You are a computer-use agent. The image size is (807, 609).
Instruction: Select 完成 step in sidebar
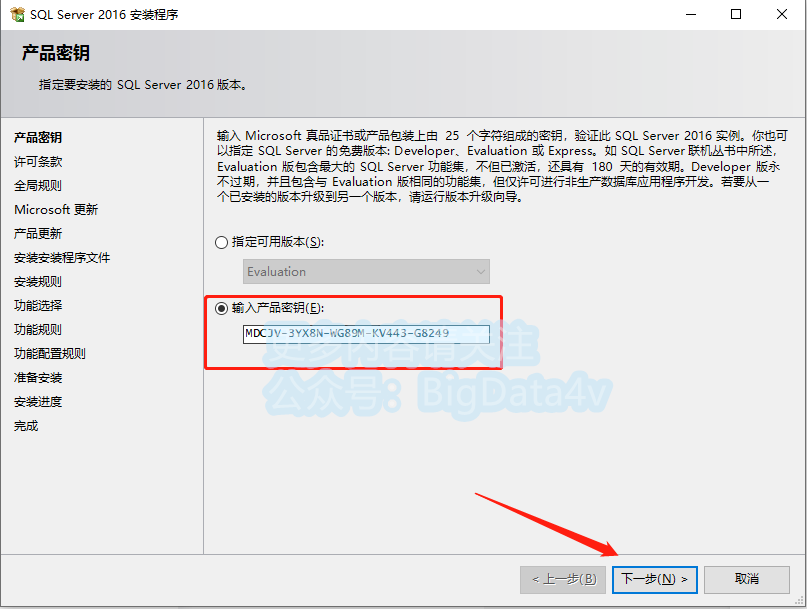[26, 426]
